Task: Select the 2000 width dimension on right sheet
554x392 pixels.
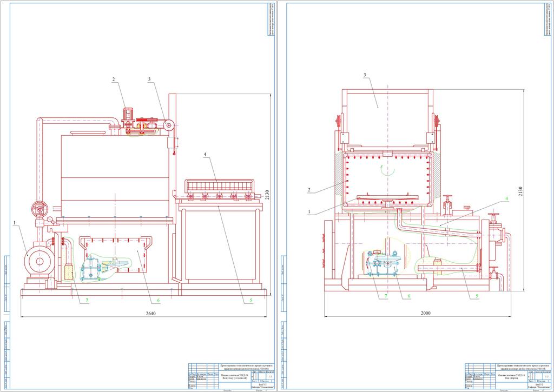Action: pyautogui.click(x=426, y=313)
